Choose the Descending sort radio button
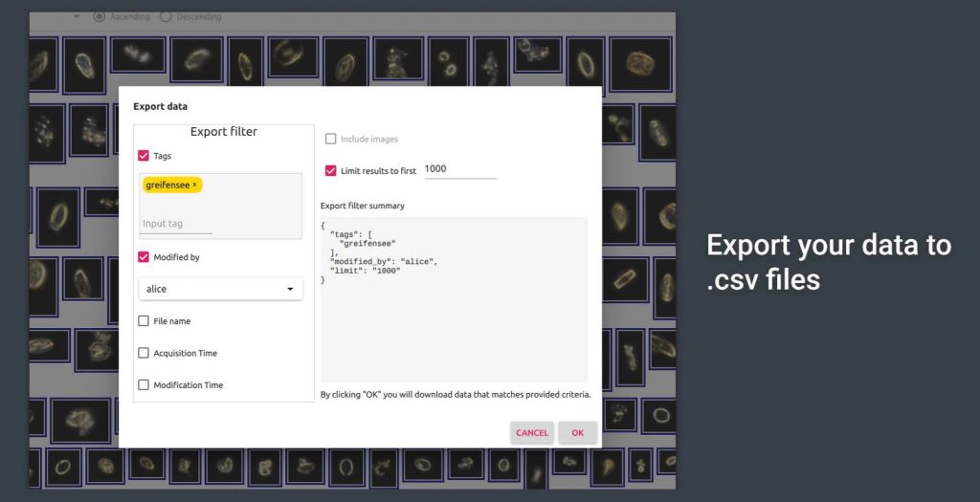The width and height of the screenshot is (980, 502). coord(166,16)
